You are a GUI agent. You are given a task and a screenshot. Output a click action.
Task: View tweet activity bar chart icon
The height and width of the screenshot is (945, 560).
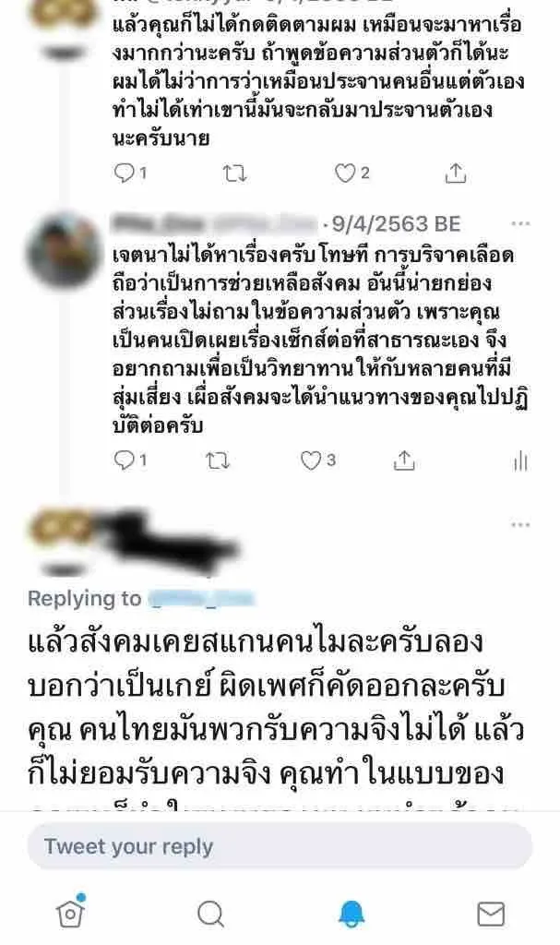[x=520, y=461]
